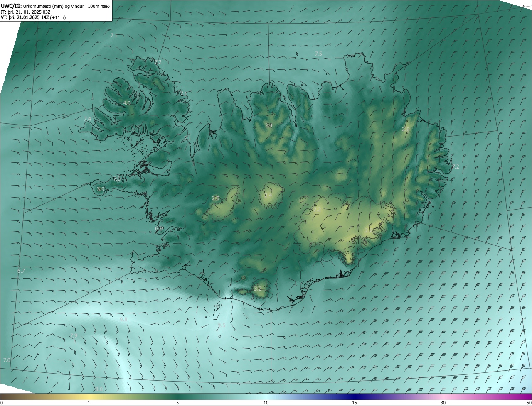Click the 15 tick label on the color scale
The height and width of the screenshot is (406, 532).
[355, 403]
